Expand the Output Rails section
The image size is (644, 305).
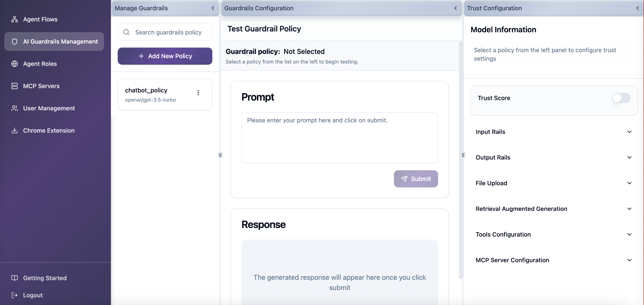(630, 157)
